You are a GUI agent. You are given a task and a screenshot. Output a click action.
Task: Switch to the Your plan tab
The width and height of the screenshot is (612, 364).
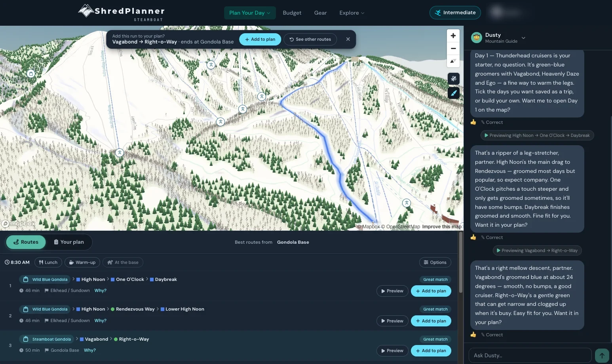click(x=69, y=242)
